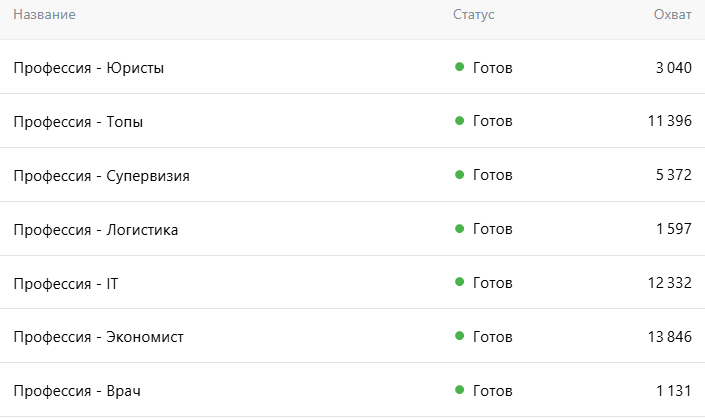Click the green status dot for Юристы
This screenshot has width=705, height=418.
[x=460, y=67]
